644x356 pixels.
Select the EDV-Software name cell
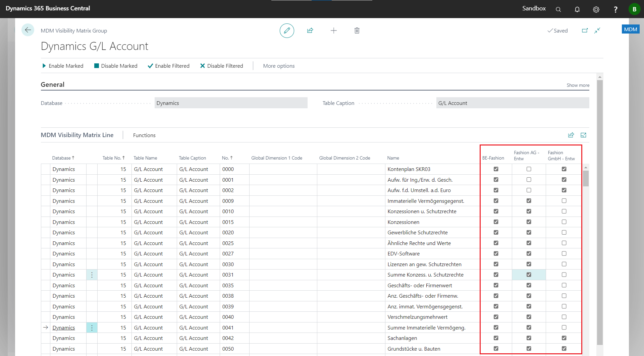coord(433,254)
